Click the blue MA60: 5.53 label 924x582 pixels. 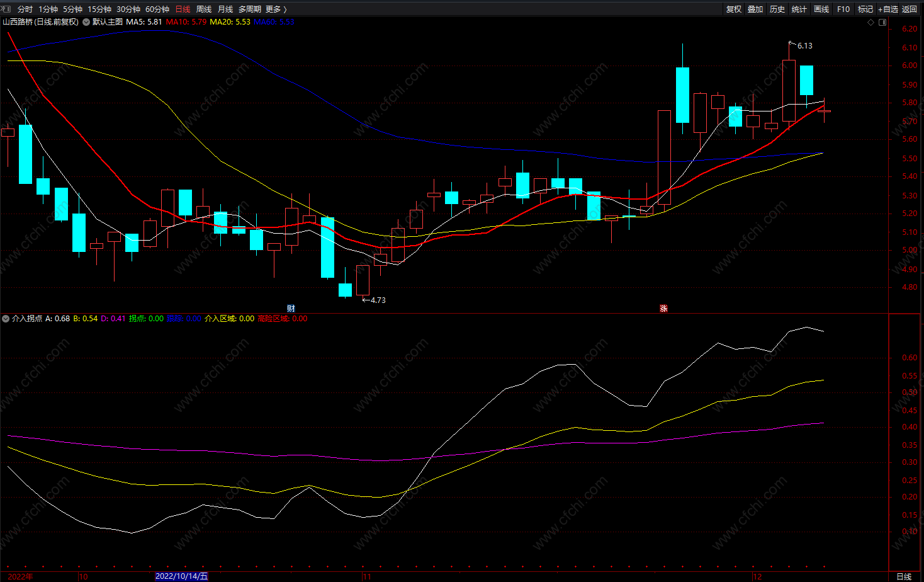[274, 22]
